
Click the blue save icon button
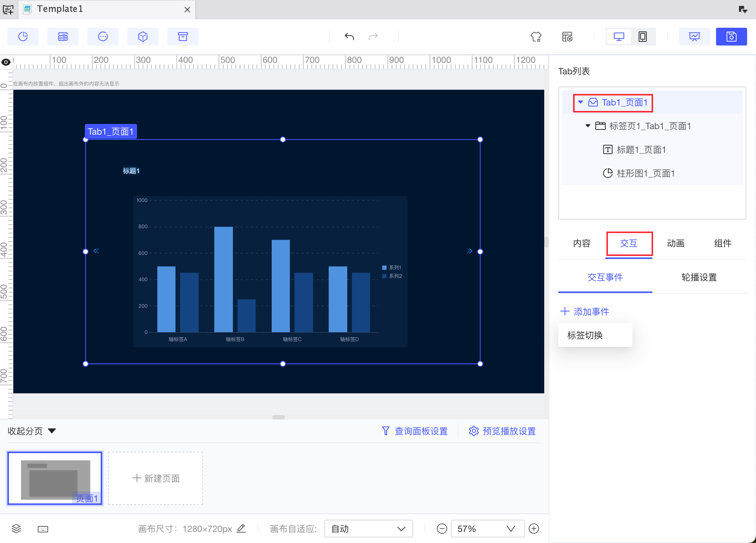tap(731, 37)
